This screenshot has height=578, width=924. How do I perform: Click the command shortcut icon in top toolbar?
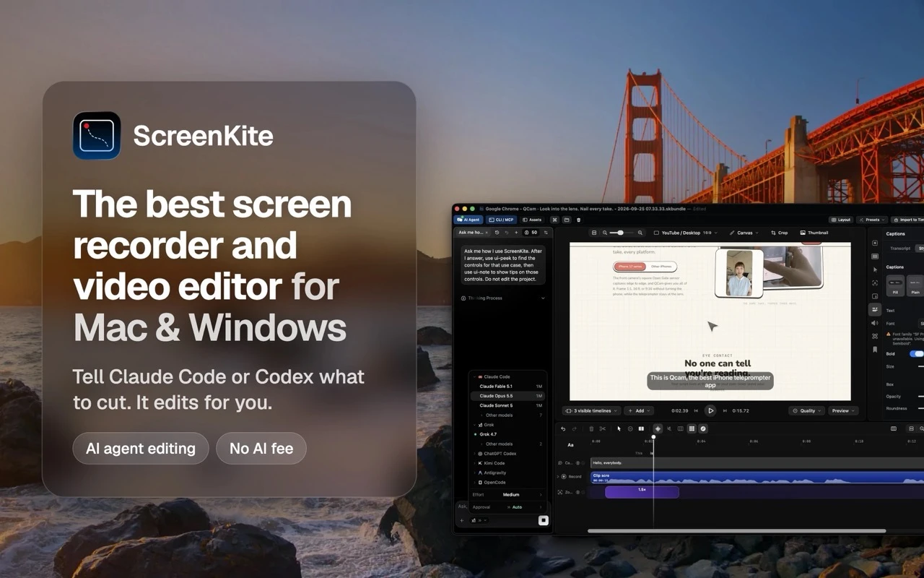(x=554, y=220)
